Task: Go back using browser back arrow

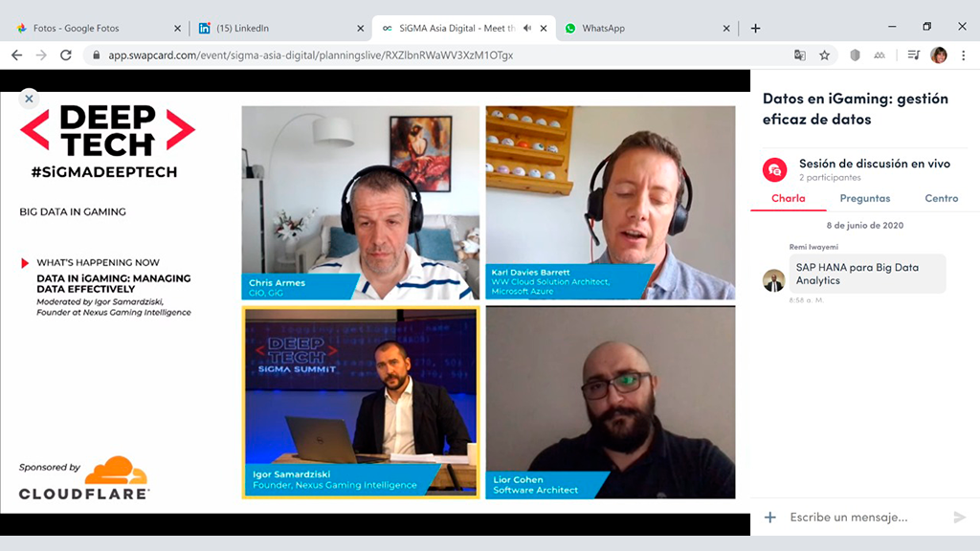Action: click(x=17, y=55)
